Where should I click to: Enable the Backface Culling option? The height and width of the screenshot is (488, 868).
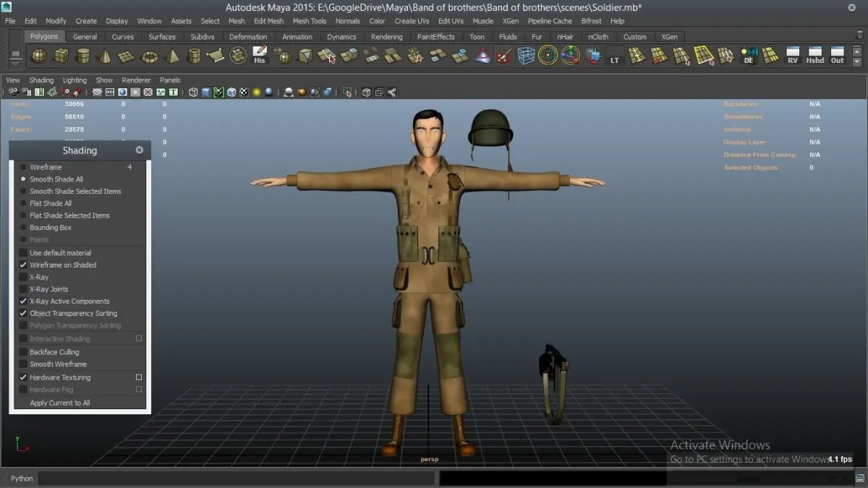pyautogui.click(x=23, y=352)
